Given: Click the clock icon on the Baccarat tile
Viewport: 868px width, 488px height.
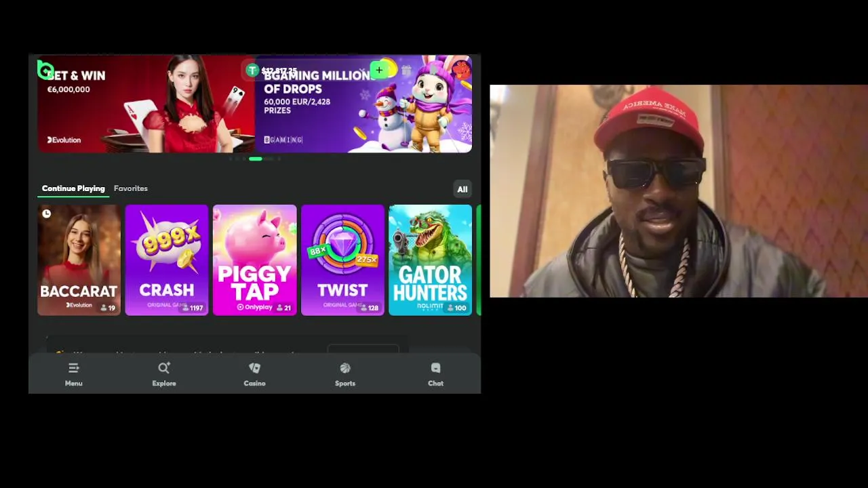Looking at the screenshot, I should (x=46, y=213).
